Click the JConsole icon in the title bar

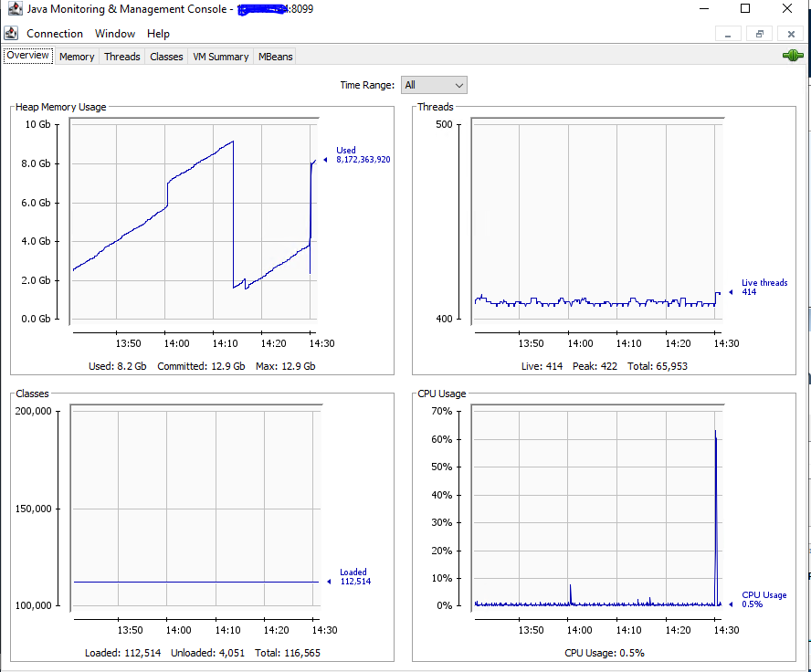pos(15,9)
